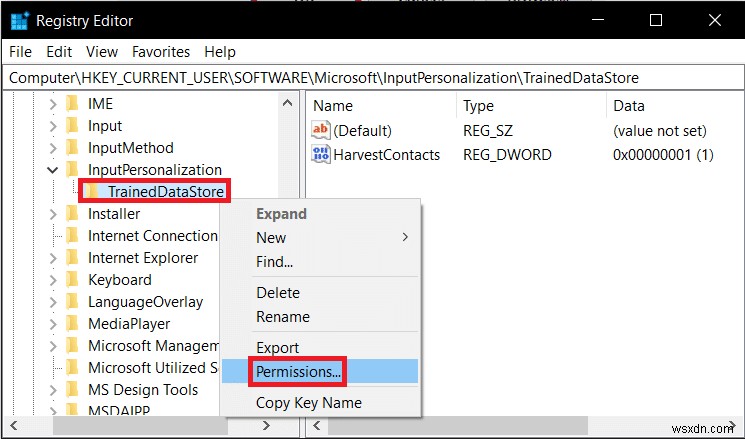
Task: Click the InputPersonalization folder icon
Action: click(x=72, y=170)
